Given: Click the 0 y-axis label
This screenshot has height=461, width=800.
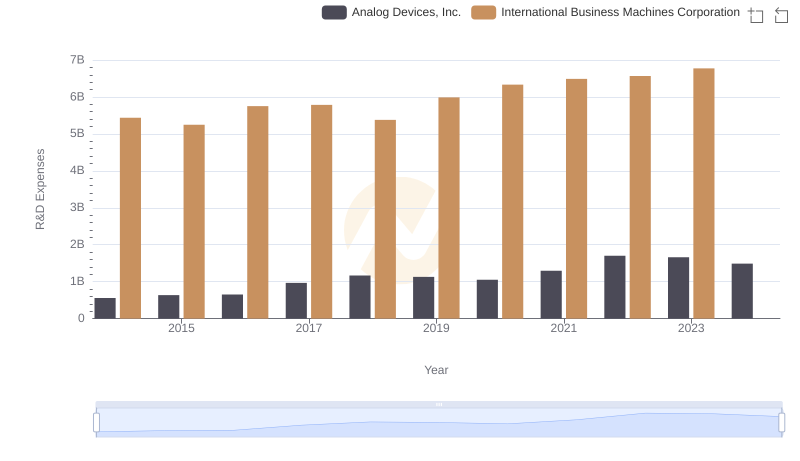Looking at the screenshot, I should tap(81, 318).
